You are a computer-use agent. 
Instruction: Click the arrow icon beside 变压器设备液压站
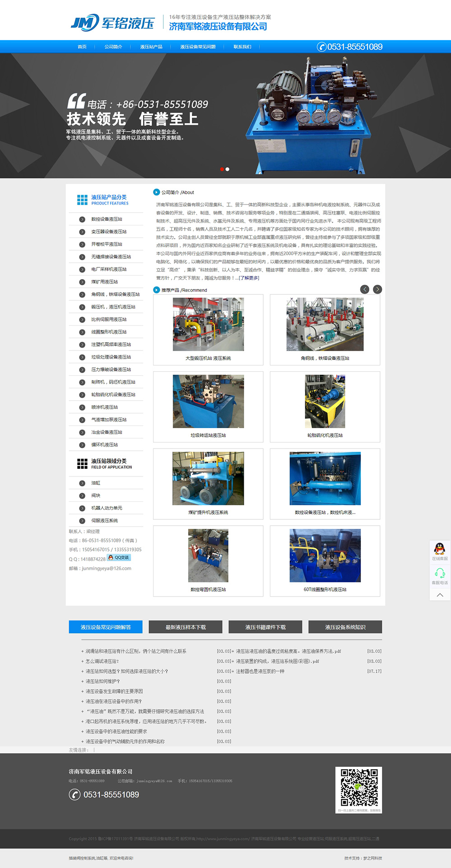(82, 232)
